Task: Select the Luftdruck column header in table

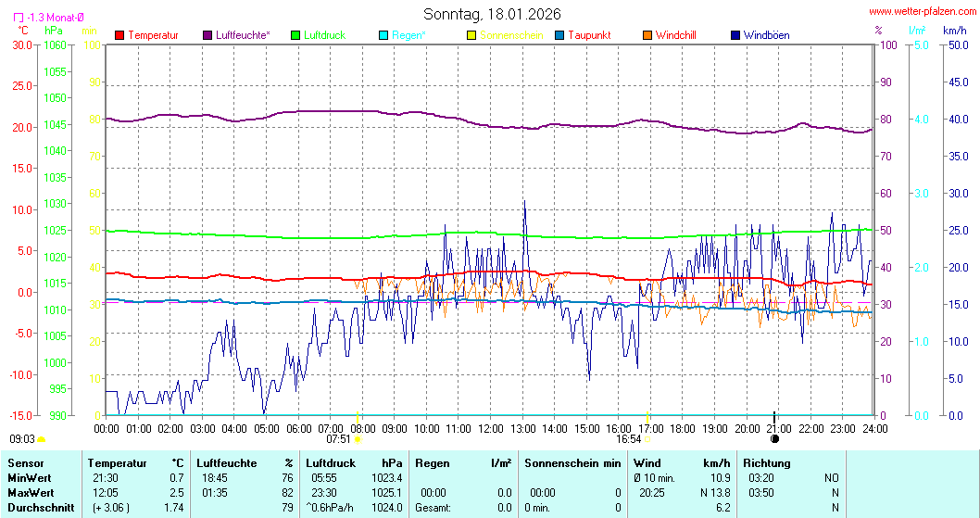Action: [332, 462]
